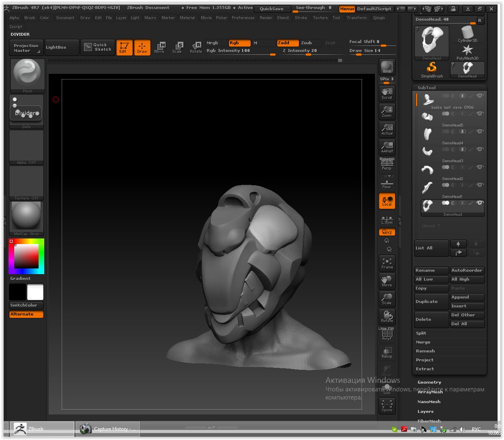The height and width of the screenshot is (440, 504).
Task: Select the Rotate mode in top toolbar
Action: pos(196,47)
